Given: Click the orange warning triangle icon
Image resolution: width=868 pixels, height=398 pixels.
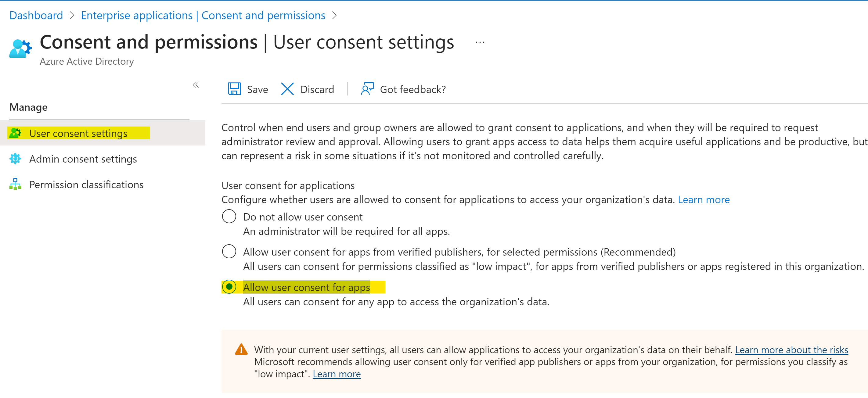Looking at the screenshot, I should [241, 350].
